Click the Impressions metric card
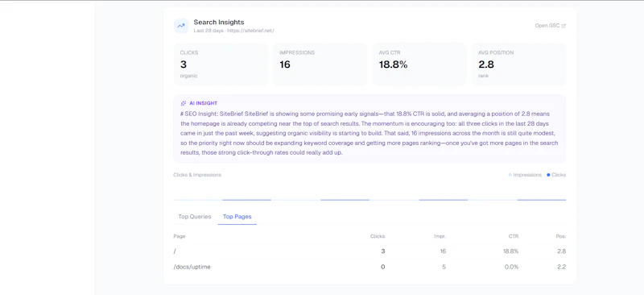Viewport: 644px width, 295px height. [x=320, y=64]
